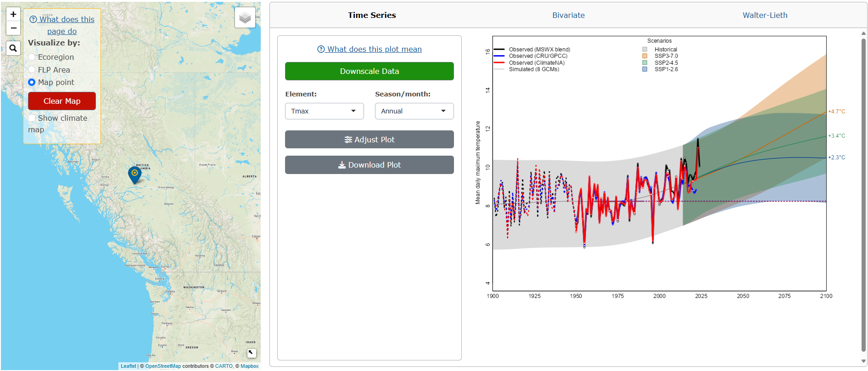Zoom in on the map
This screenshot has width=868, height=371.
[x=13, y=14]
